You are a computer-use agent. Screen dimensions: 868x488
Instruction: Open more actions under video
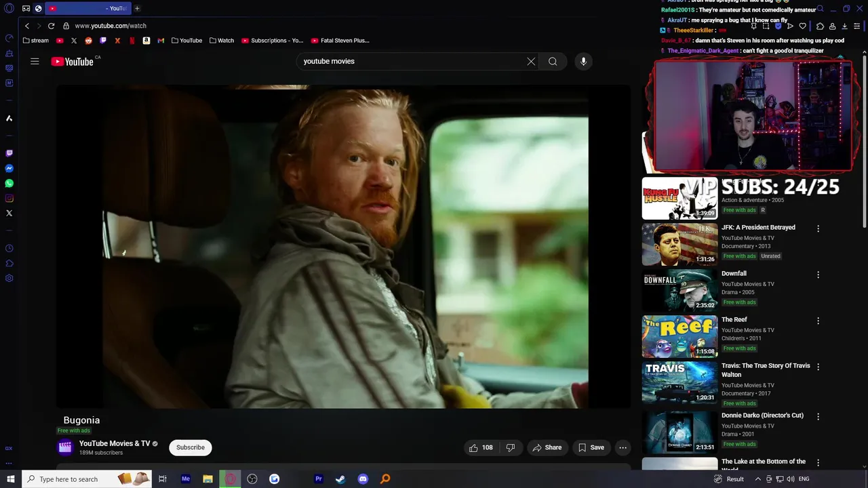[623, 447]
